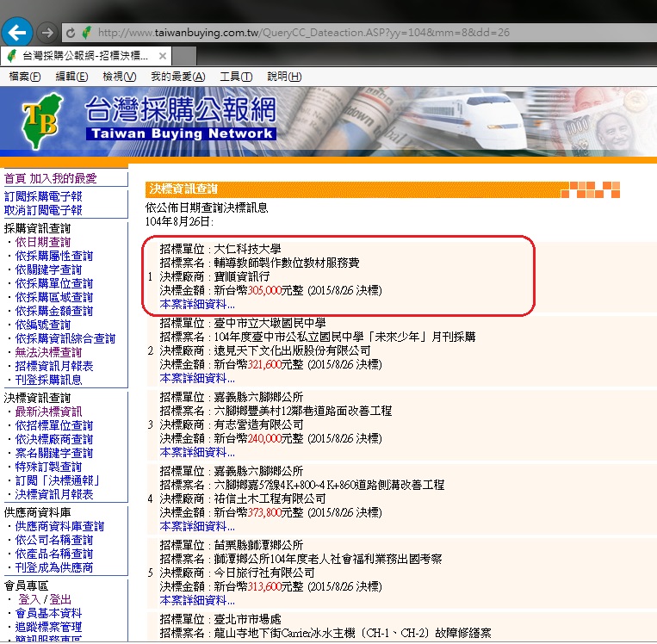Click the reload page icon

(71, 33)
